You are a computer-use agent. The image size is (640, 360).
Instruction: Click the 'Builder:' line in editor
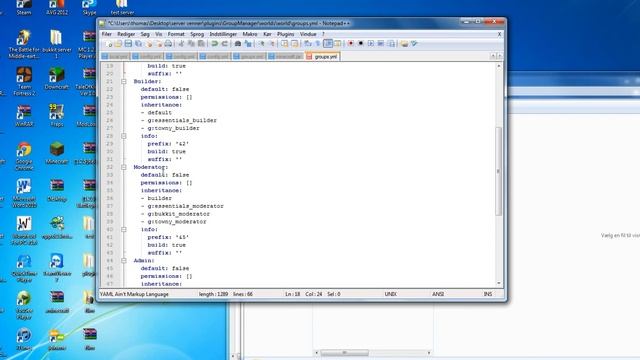coord(147,81)
